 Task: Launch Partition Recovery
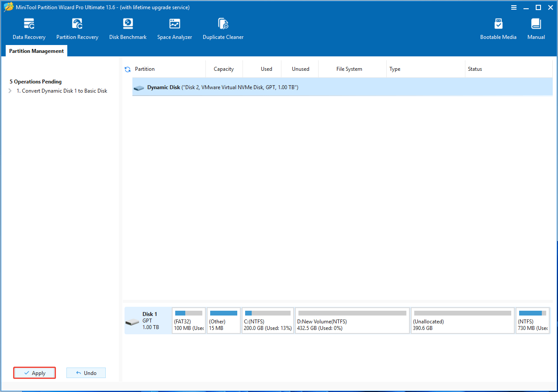(x=77, y=29)
